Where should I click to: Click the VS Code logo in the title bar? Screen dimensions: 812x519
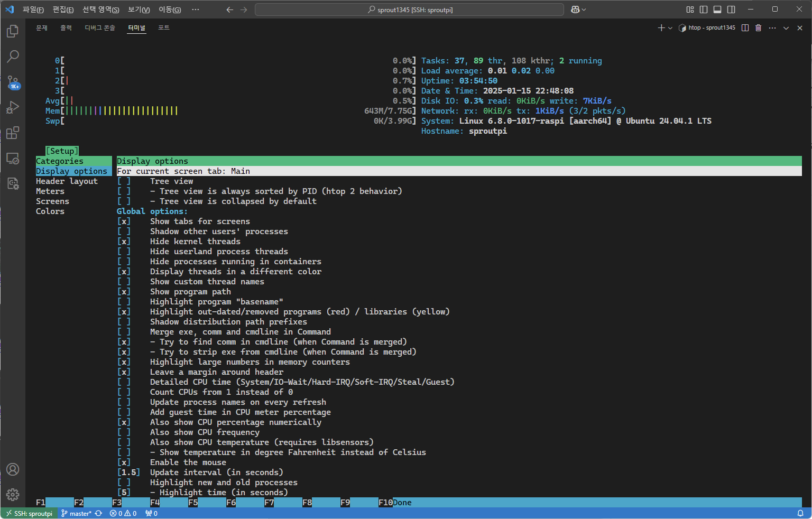click(x=10, y=10)
